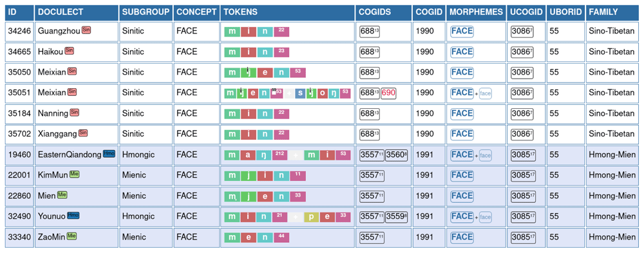Click the FACE morpheme label in Mien row
644x253 pixels.
(x=462, y=196)
